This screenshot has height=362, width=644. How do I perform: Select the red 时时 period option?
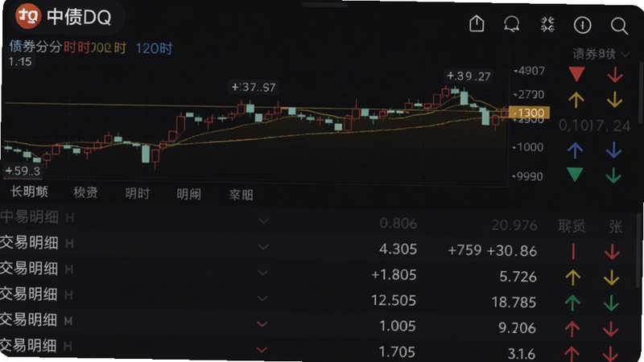pyautogui.click(x=76, y=47)
